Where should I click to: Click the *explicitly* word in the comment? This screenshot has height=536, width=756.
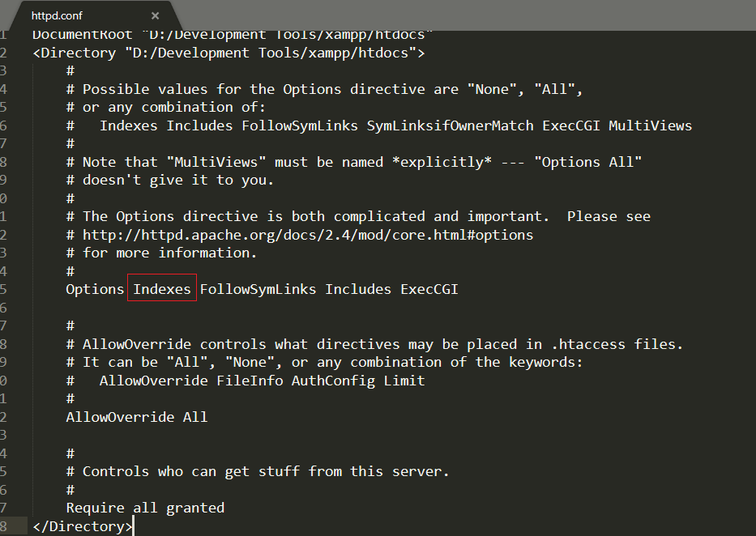click(442, 162)
